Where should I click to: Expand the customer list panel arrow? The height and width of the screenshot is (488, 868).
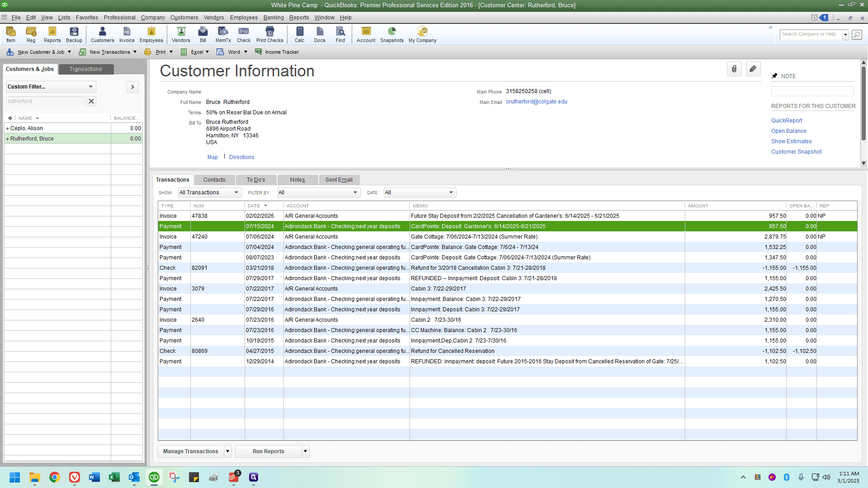click(132, 87)
